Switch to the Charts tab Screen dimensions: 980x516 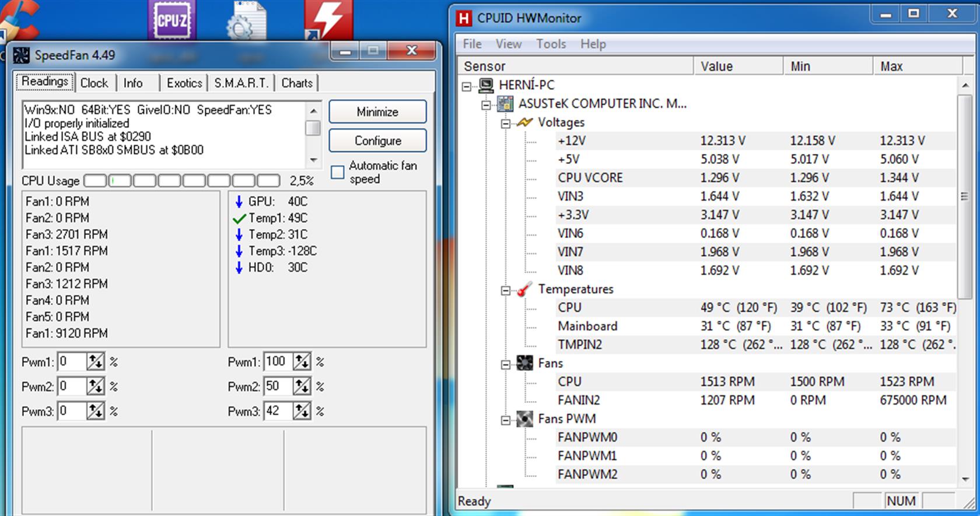297,83
